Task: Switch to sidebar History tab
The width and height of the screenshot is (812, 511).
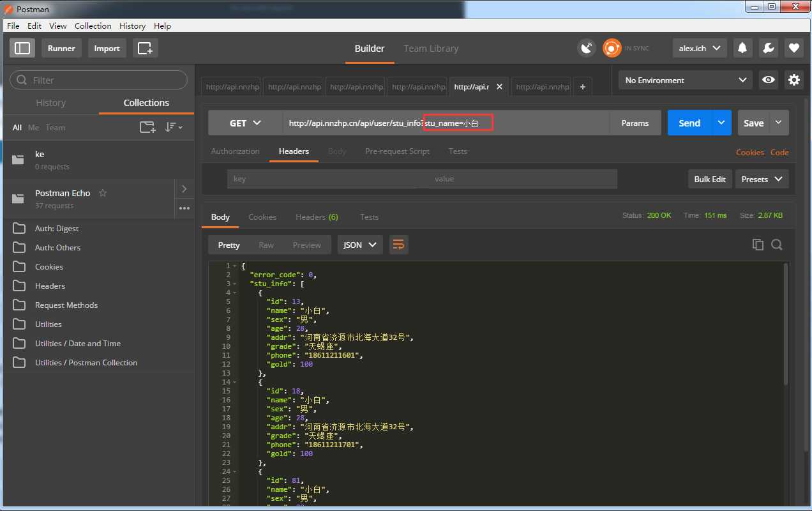Action: tap(50, 102)
